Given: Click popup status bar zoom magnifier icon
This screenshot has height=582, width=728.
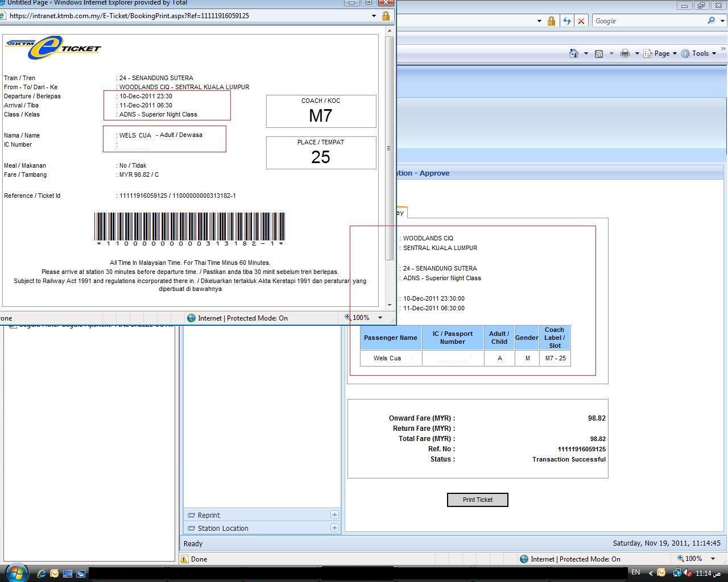Looking at the screenshot, I should point(348,318).
